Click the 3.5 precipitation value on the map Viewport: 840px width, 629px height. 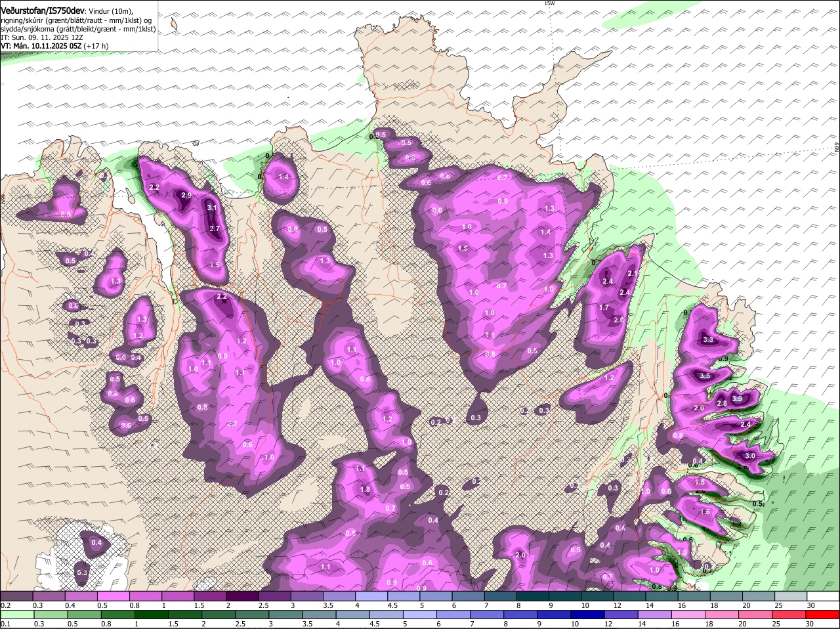705,376
